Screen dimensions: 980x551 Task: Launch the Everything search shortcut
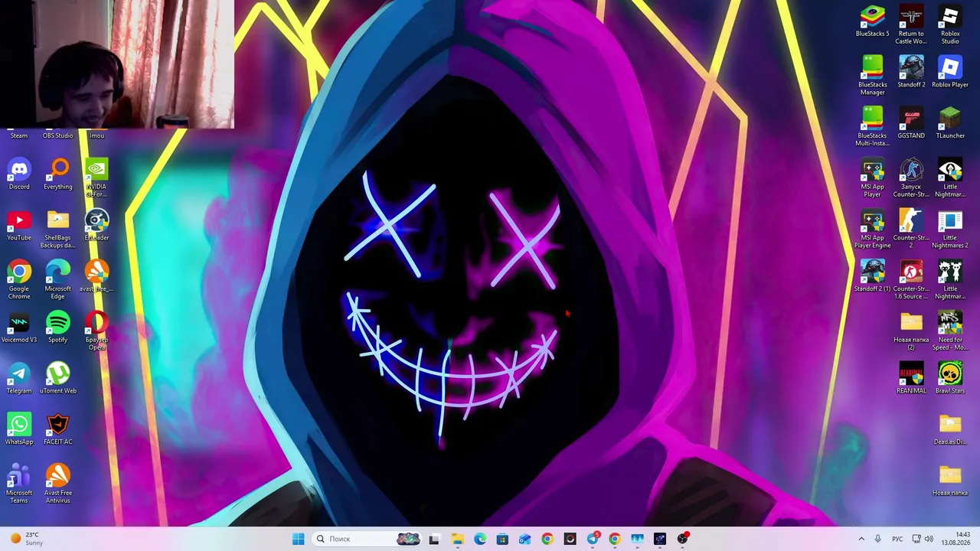pos(58,174)
